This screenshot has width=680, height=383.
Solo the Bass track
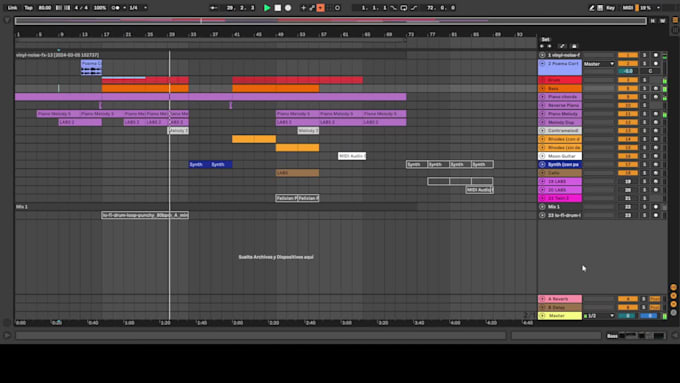[644, 88]
